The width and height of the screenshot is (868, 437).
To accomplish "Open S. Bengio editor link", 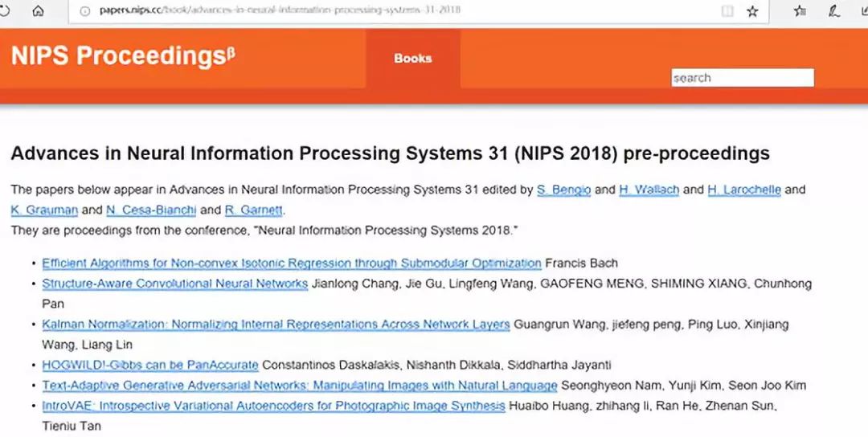I will pos(563,190).
